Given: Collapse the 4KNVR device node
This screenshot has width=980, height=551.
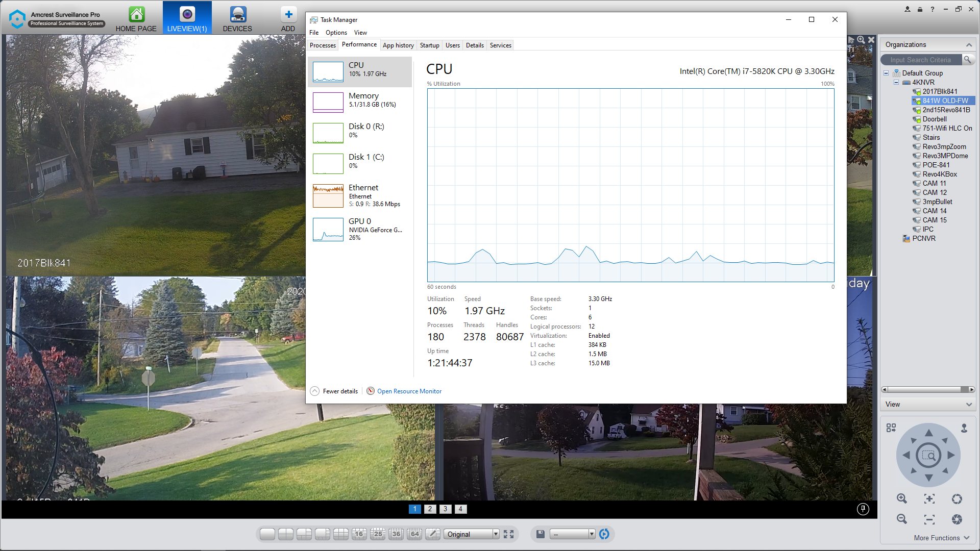Looking at the screenshot, I should pyautogui.click(x=896, y=82).
